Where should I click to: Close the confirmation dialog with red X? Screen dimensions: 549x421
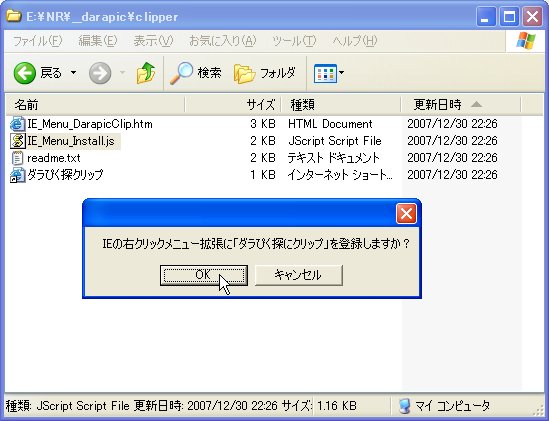click(x=406, y=213)
